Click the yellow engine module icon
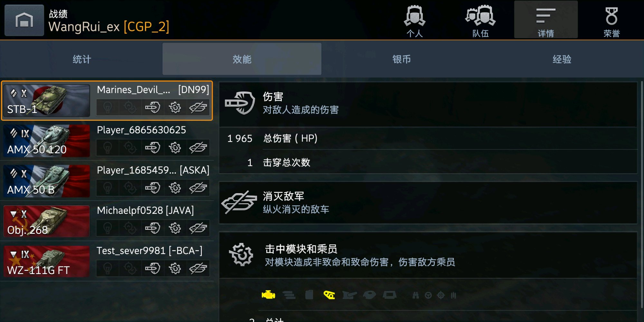This screenshot has height=322, width=644. coord(268,295)
